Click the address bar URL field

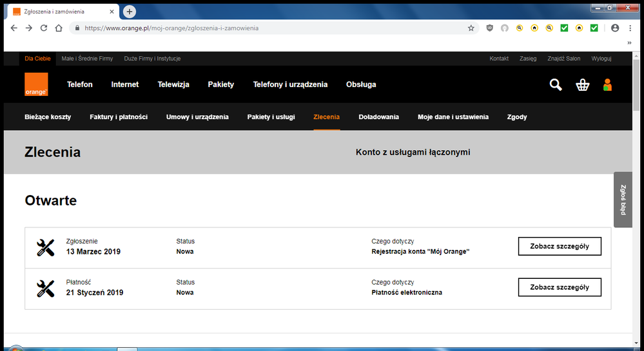click(271, 28)
